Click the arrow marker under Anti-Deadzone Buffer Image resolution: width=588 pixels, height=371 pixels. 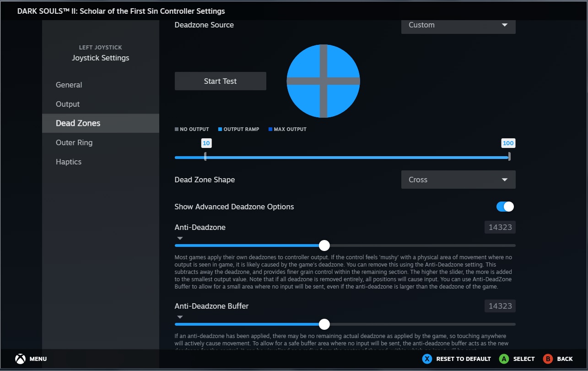180,317
